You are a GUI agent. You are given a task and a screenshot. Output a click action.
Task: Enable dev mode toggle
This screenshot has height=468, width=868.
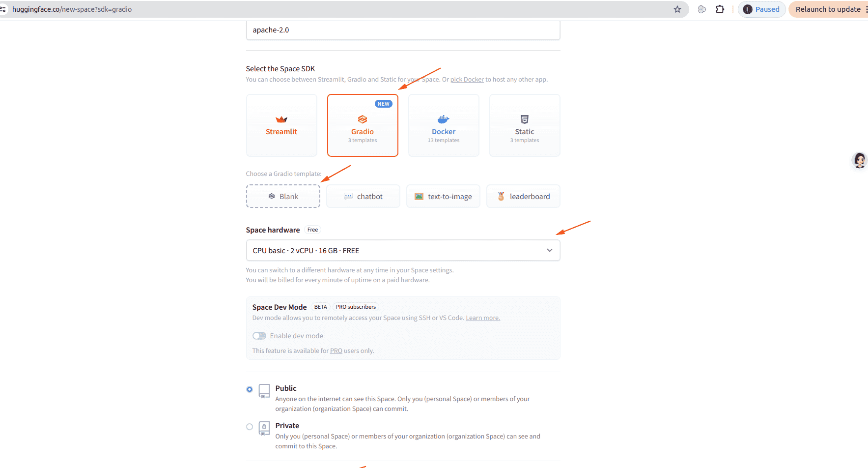coord(259,336)
